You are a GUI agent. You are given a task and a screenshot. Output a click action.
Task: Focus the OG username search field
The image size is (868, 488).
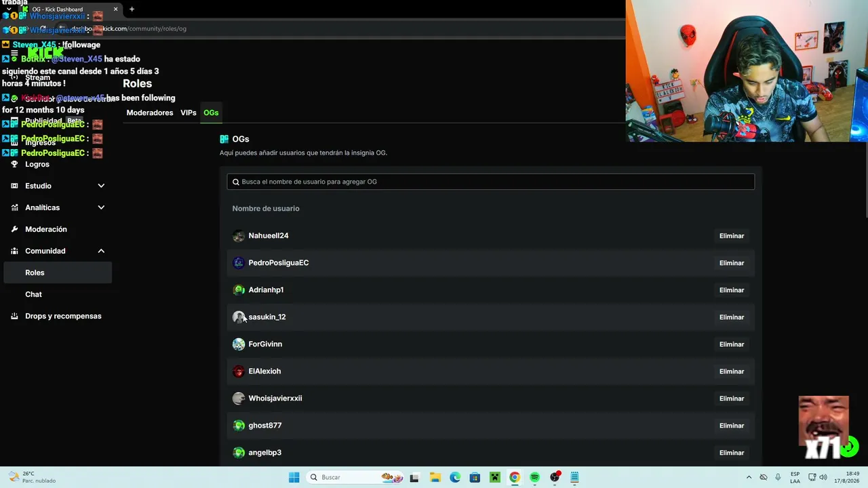coord(491,182)
